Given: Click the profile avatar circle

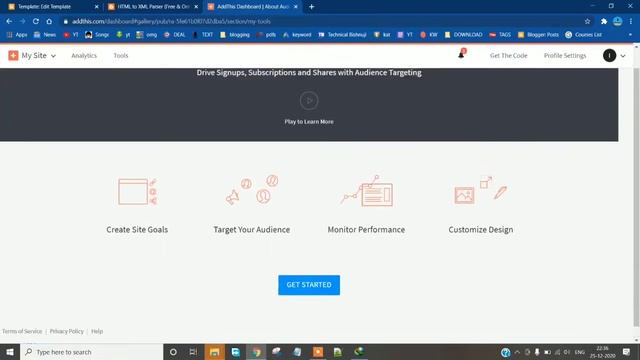Looking at the screenshot, I should (x=609, y=56).
